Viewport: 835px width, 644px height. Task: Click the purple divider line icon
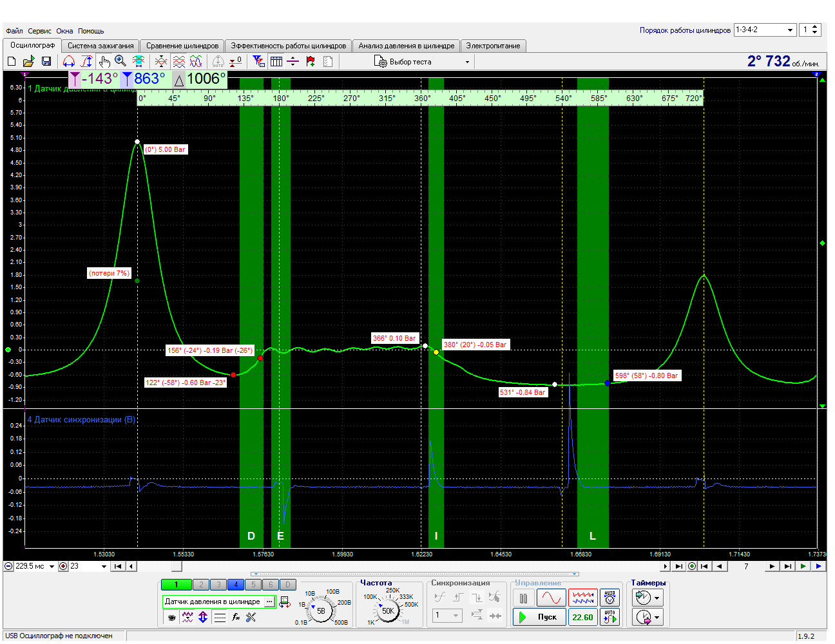click(293, 61)
